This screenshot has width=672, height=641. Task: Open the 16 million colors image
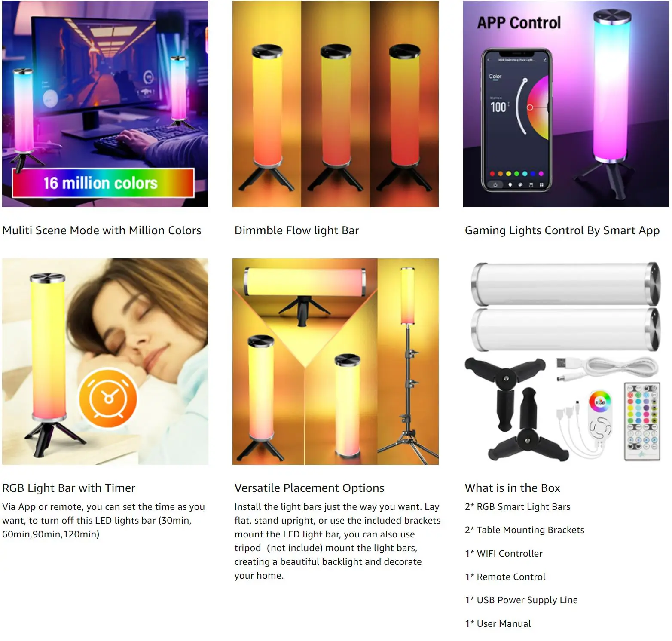(x=105, y=104)
